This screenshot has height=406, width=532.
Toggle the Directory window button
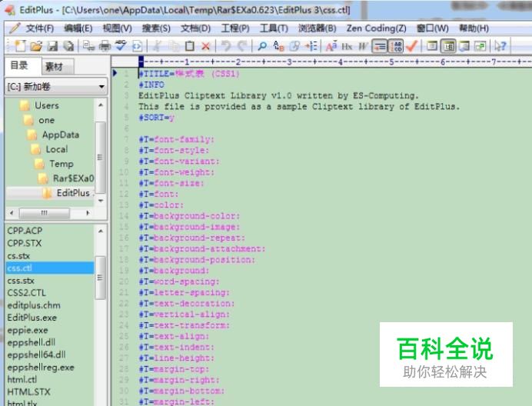pos(448,46)
